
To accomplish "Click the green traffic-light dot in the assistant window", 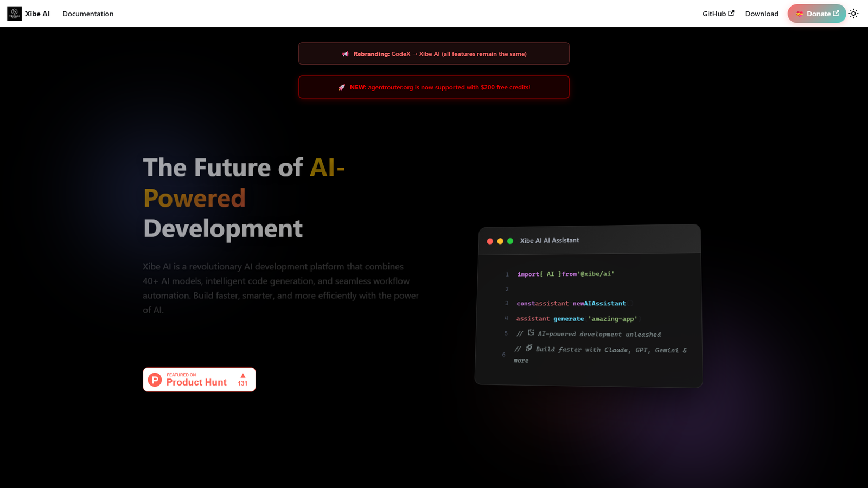I will (x=510, y=241).
